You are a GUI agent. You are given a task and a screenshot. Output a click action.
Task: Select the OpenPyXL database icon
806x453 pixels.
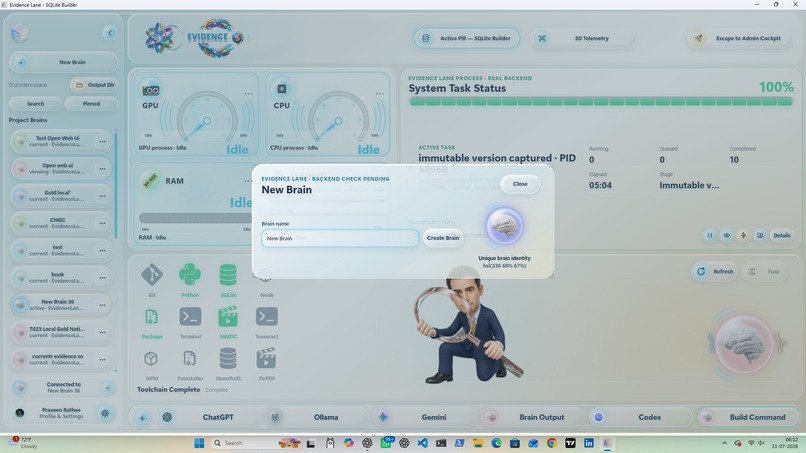pyautogui.click(x=228, y=358)
